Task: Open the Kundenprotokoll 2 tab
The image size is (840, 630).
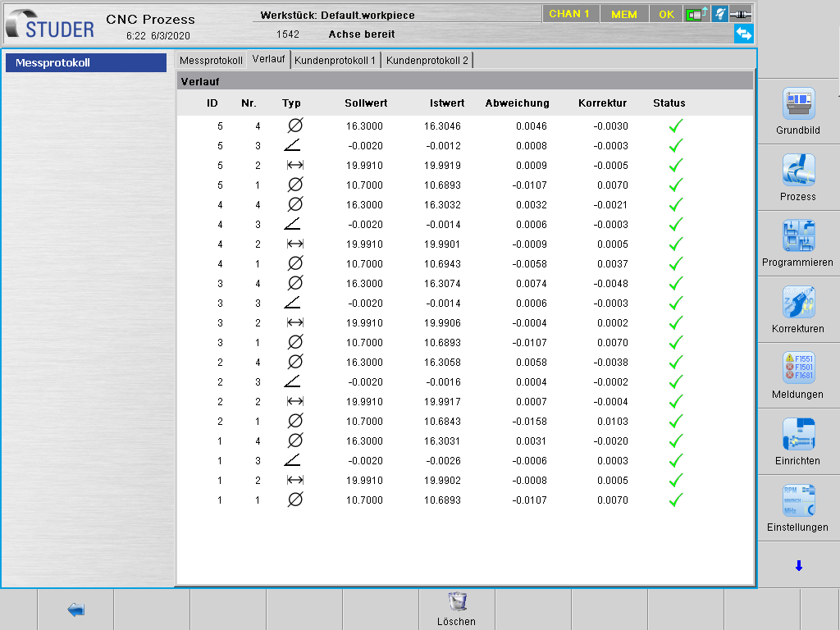Action: click(427, 61)
